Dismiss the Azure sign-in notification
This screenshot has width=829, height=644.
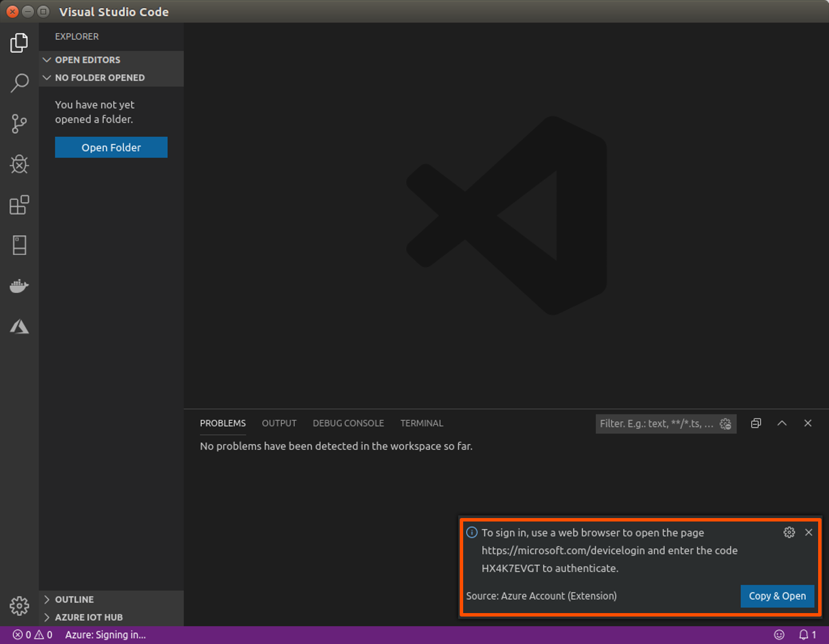808,532
